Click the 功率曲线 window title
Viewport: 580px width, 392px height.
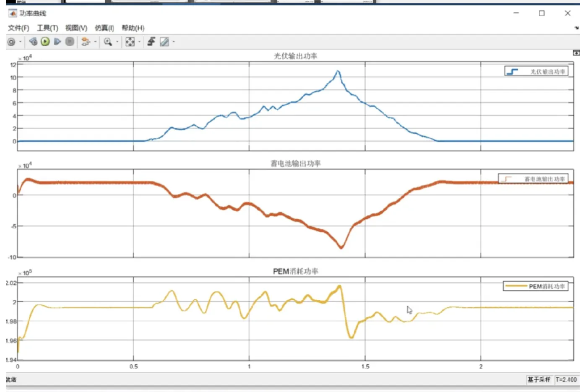coord(33,13)
